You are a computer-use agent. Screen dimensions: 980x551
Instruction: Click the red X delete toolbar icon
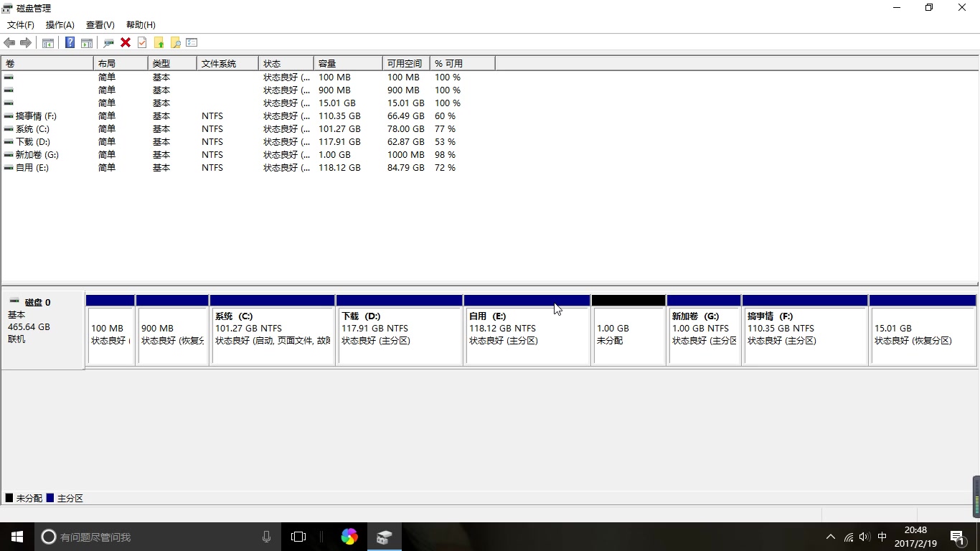pos(126,43)
